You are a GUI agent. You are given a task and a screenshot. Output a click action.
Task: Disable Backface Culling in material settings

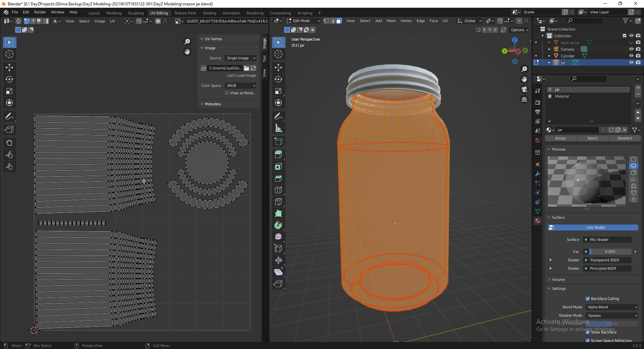click(588, 299)
